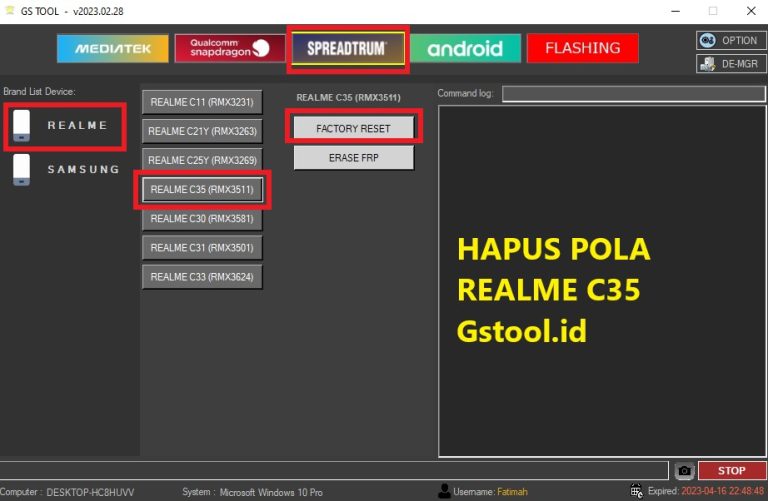Stop the running operation
This screenshot has width=768, height=501.
(x=732, y=471)
